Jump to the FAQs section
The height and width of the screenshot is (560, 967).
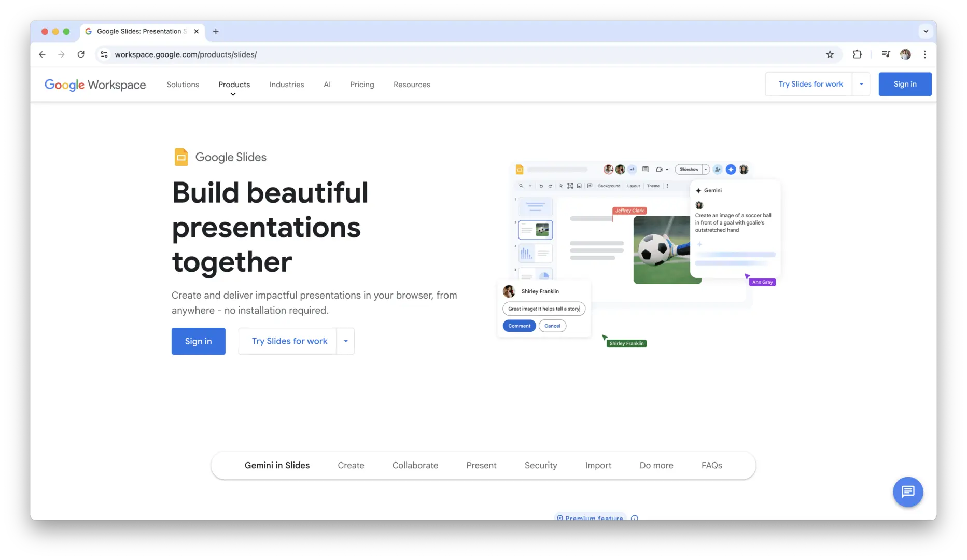point(712,465)
